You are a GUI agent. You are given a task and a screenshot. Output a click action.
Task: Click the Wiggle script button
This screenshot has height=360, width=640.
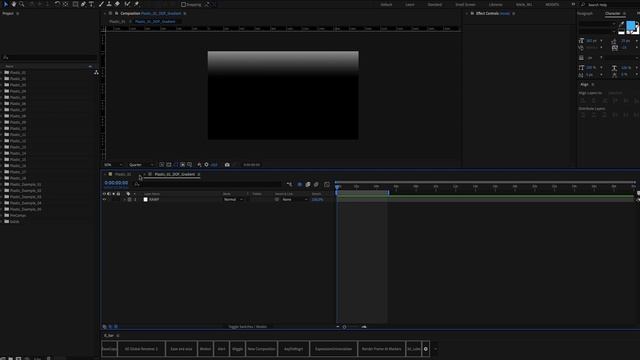pos(238,349)
